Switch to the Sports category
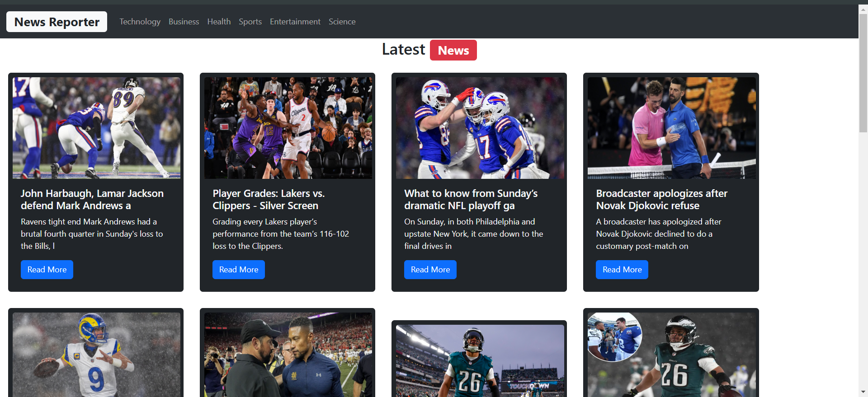The width and height of the screenshot is (868, 397). 250,22
